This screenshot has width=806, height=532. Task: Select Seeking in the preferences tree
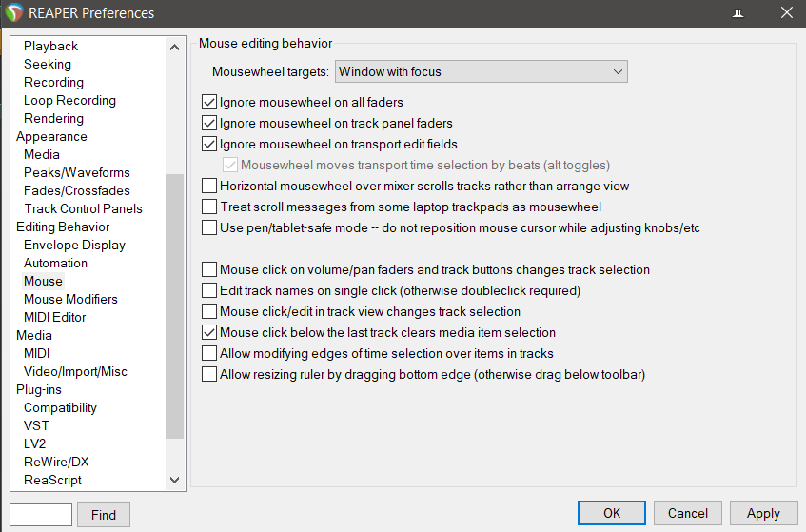click(48, 65)
